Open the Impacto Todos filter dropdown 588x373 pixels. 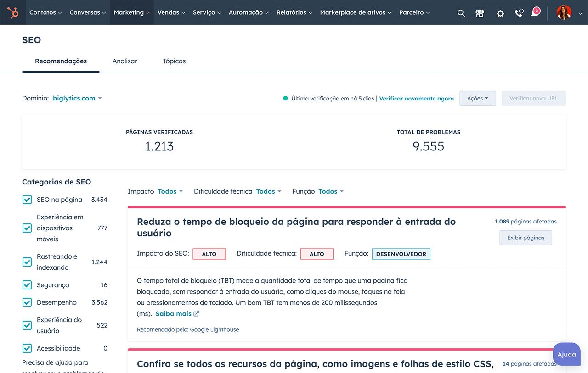click(x=170, y=191)
